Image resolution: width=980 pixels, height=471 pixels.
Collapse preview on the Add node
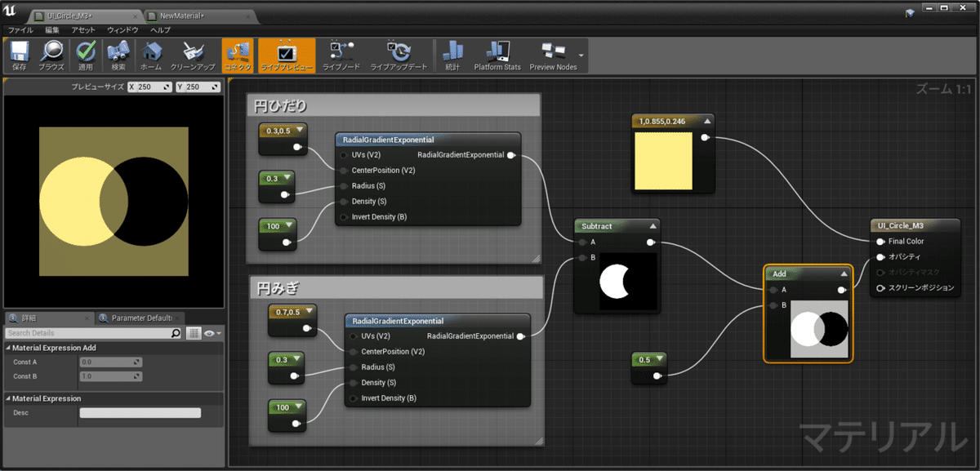click(844, 273)
